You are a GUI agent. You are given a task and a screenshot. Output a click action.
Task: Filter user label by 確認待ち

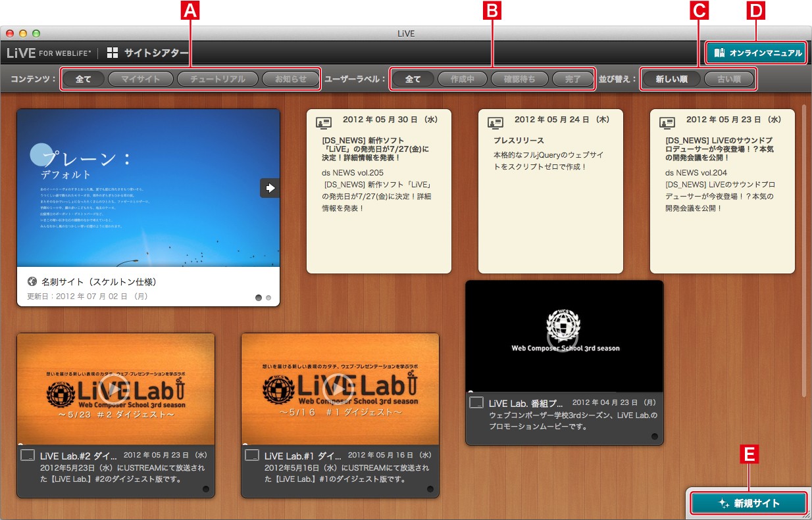pos(520,79)
